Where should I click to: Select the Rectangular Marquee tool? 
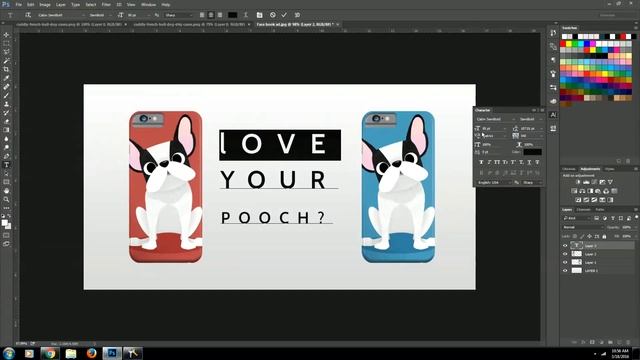click(x=6, y=44)
